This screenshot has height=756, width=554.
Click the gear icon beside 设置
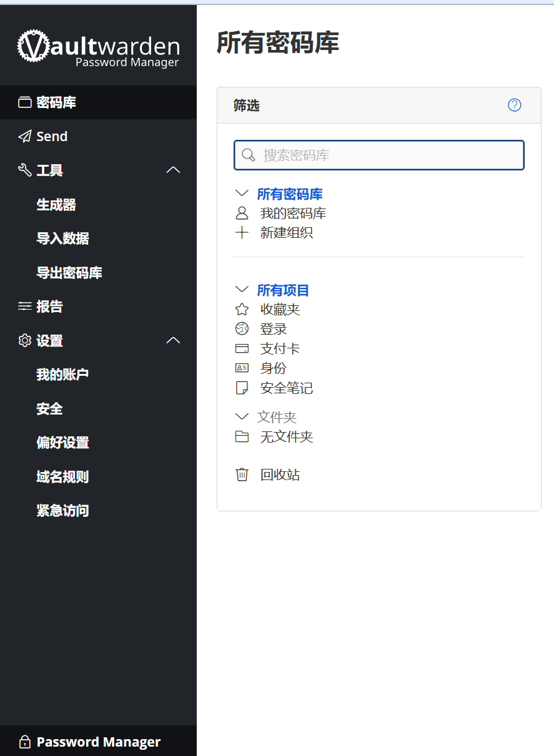24,341
